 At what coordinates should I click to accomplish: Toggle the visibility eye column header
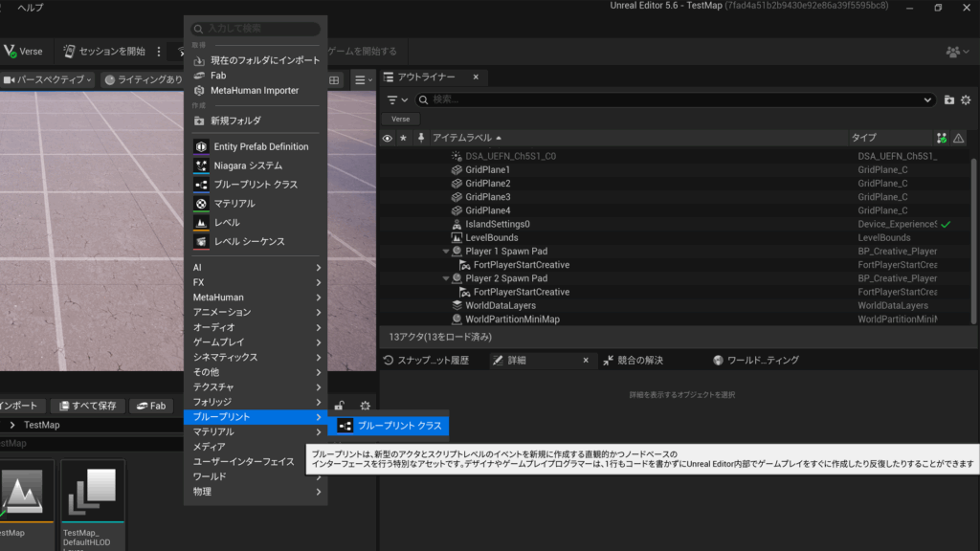point(388,138)
